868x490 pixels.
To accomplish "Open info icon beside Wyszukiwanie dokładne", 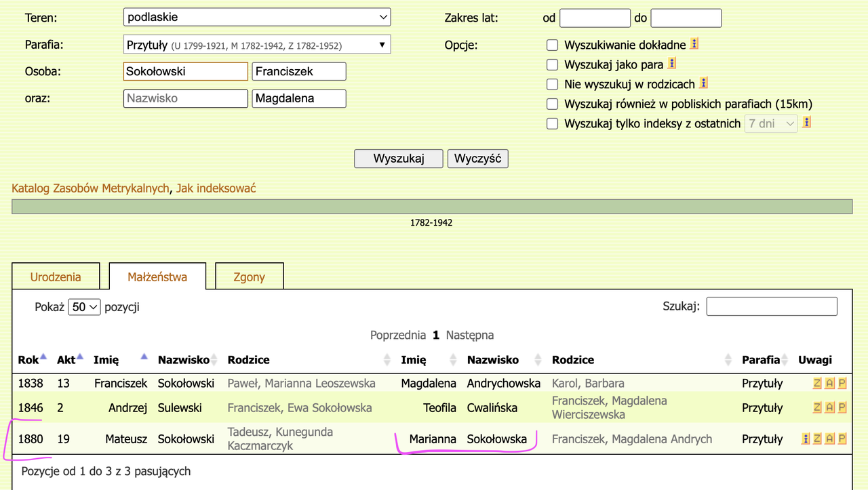I will (x=694, y=44).
